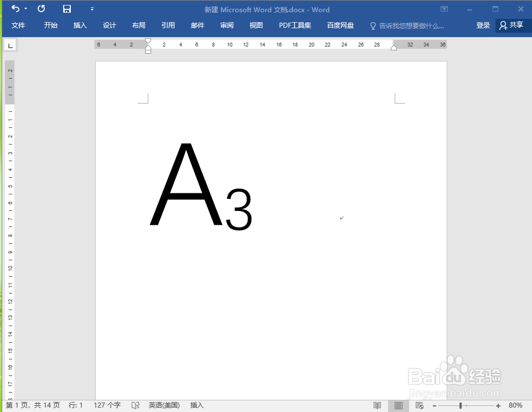Open the 布局 ribbon tab
Image resolution: width=532 pixels, height=412 pixels.
click(x=139, y=25)
